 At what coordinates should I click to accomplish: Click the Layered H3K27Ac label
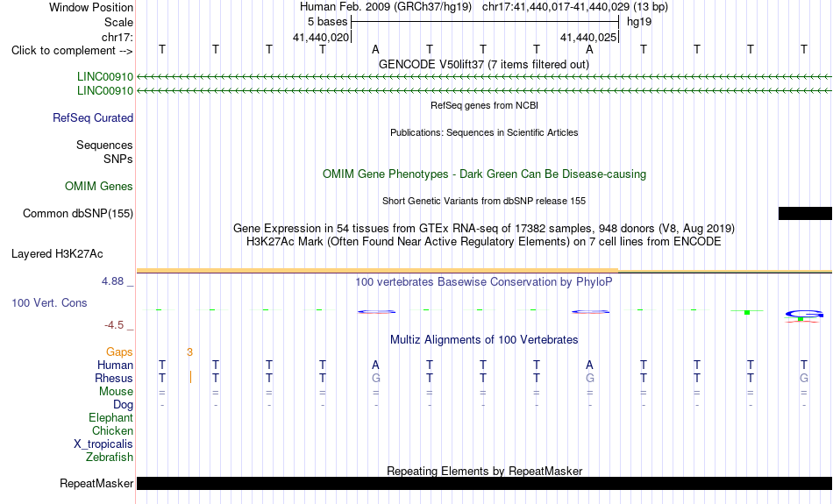[x=57, y=254]
